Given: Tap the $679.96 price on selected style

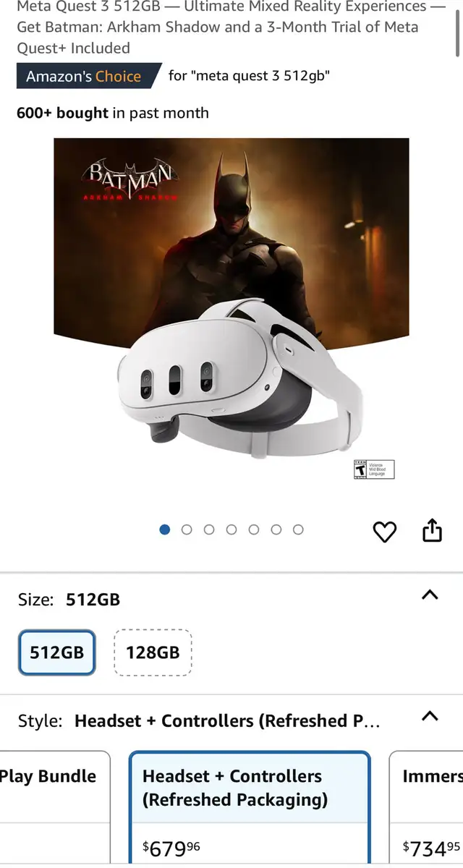Looking at the screenshot, I should pos(172,848).
